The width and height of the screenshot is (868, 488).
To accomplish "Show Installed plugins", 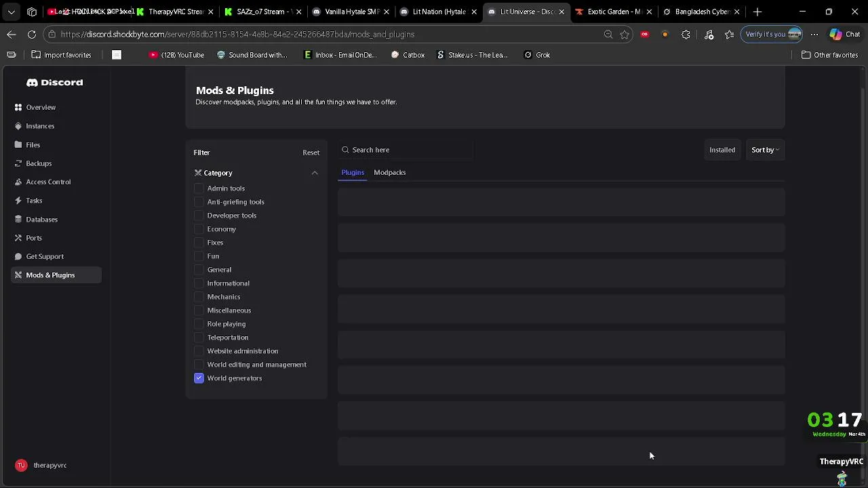I will pyautogui.click(x=722, y=150).
